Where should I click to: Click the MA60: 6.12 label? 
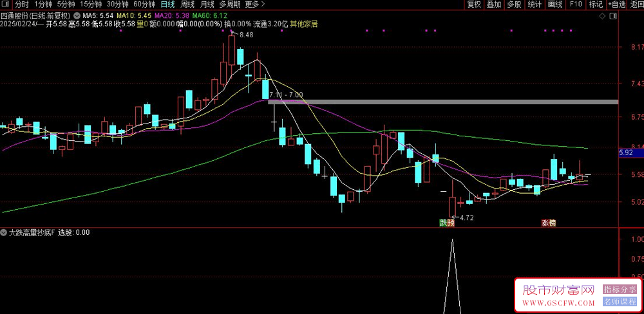point(210,15)
